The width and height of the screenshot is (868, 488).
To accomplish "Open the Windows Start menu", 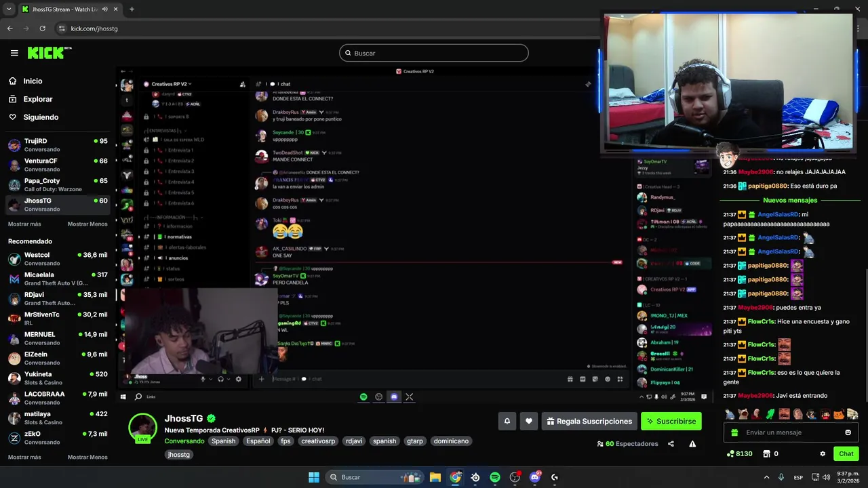I will click(x=314, y=477).
